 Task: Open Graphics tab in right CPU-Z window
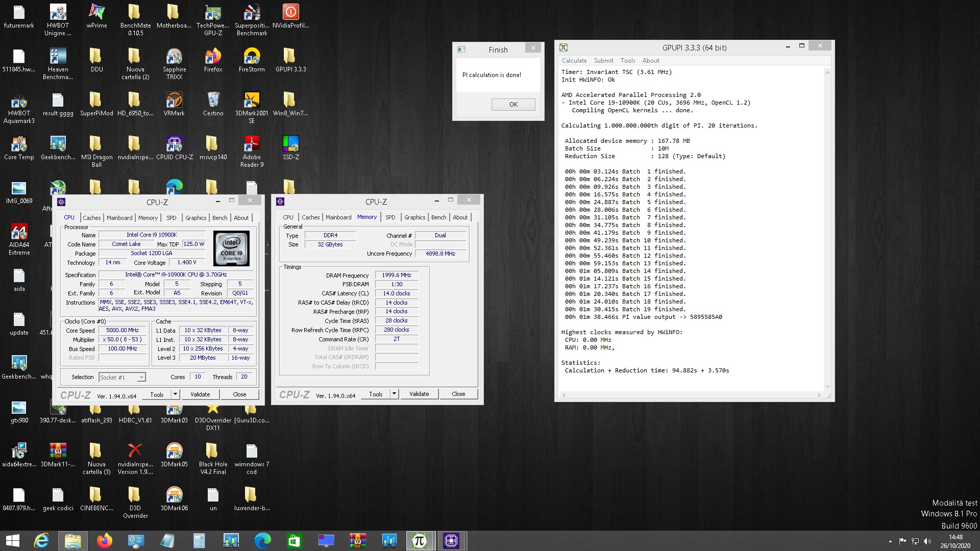(x=415, y=217)
